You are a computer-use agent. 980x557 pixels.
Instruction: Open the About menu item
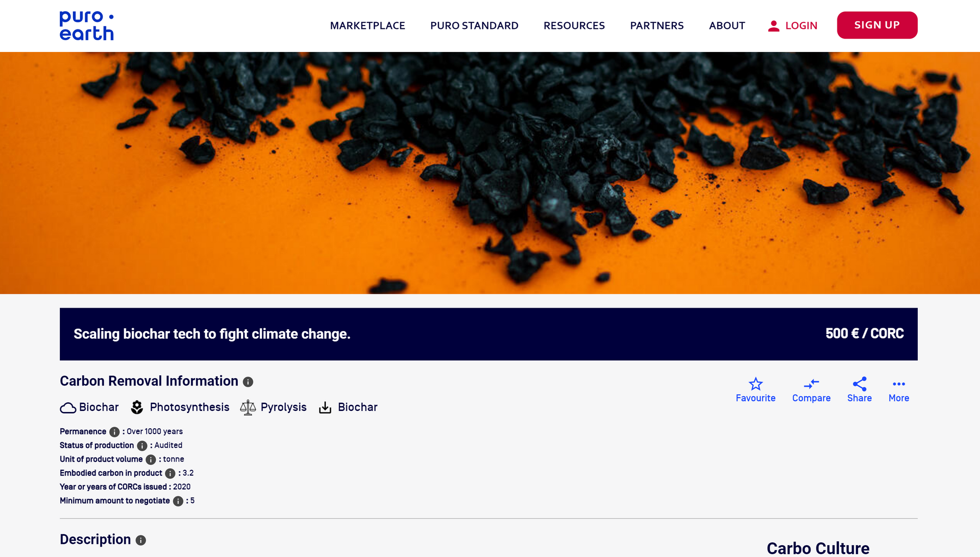(727, 25)
